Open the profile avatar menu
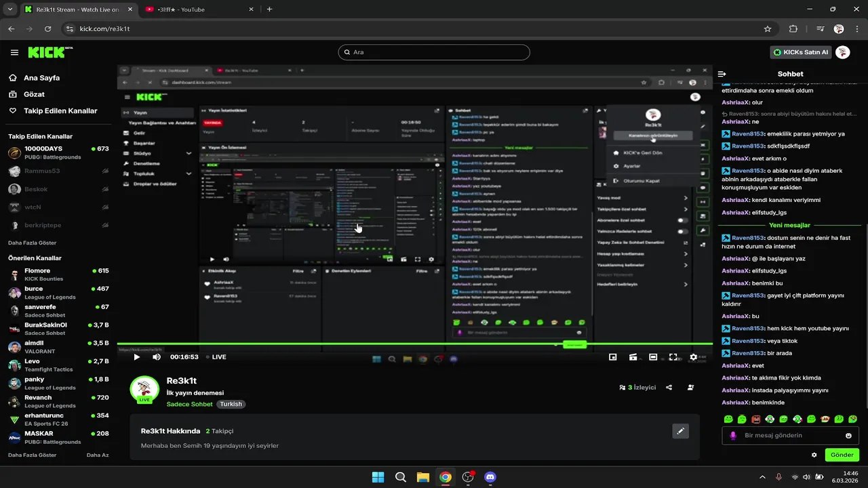 (843, 52)
